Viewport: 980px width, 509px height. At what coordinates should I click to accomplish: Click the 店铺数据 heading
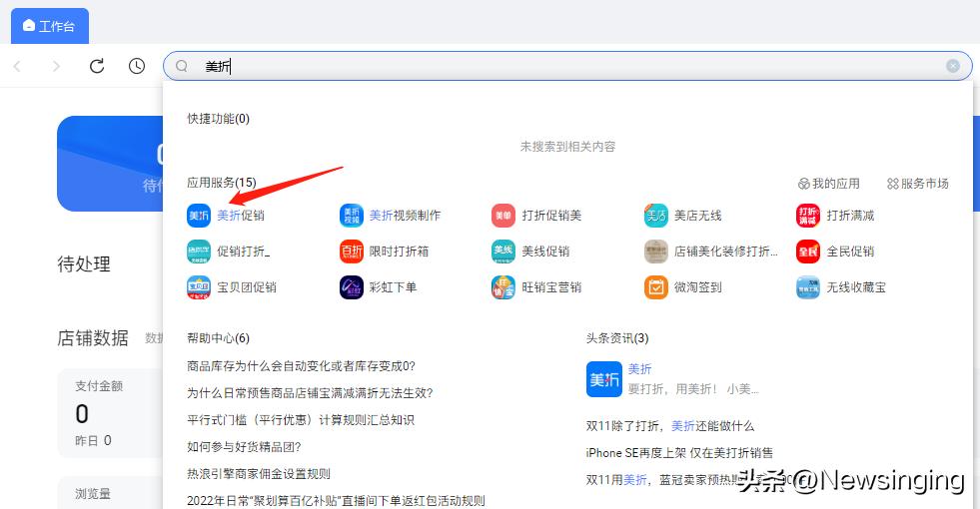pos(93,338)
